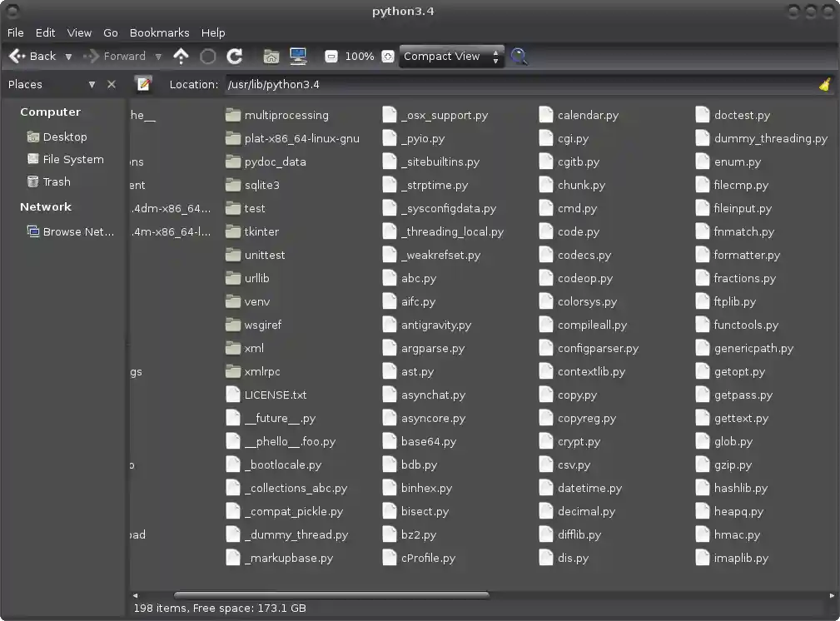Click the Back navigation button
Image resolution: width=840 pixels, height=621 pixels.
[x=37, y=56]
